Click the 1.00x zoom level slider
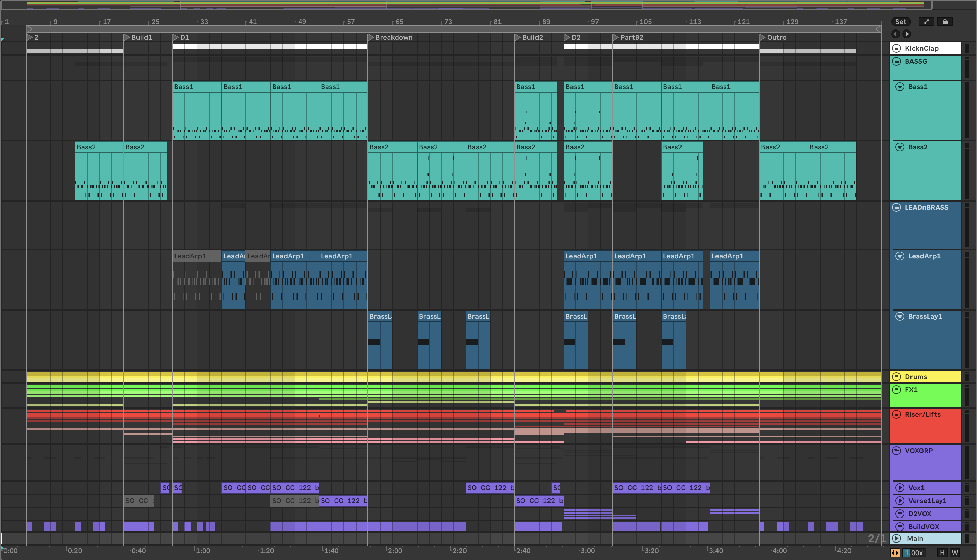977x560 pixels. click(914, 553)
